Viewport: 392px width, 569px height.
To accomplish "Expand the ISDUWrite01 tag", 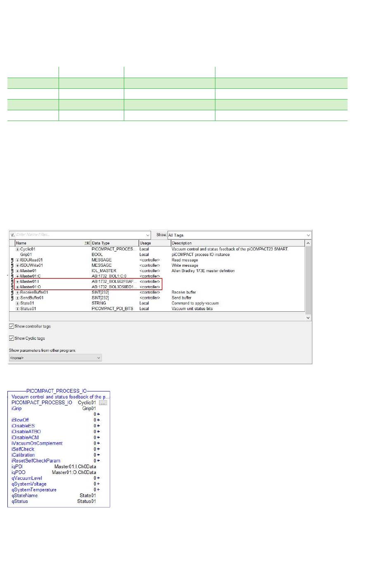I will click(x=17, y=266).
